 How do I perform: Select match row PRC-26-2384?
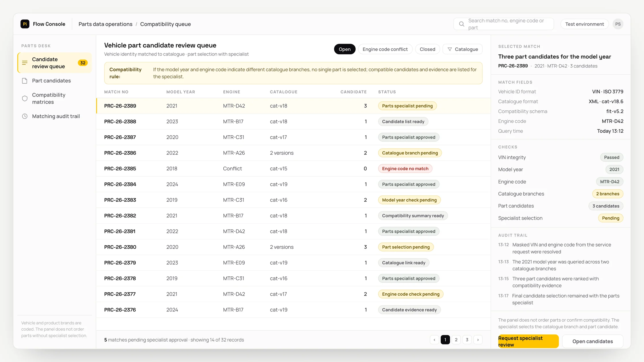click(x=293, y=184)
